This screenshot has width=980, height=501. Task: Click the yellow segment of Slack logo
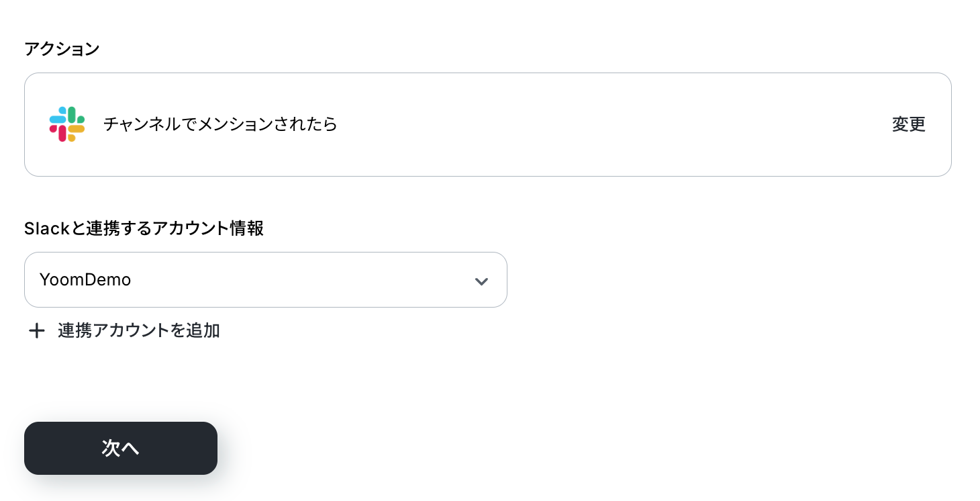click(x=75, y=130)
